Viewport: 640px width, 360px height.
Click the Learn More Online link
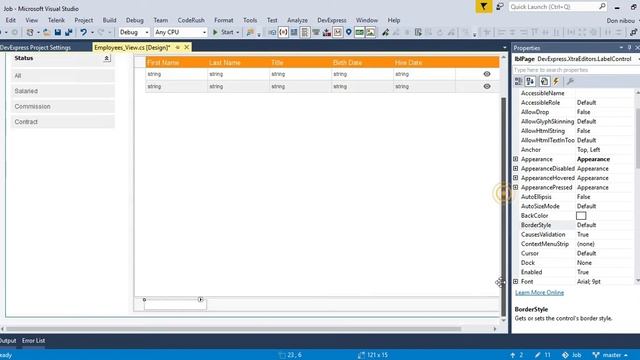click(x=539, y=293)
